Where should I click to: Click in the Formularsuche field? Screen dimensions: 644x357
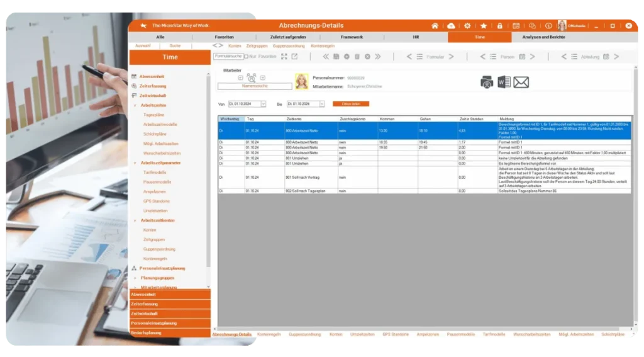point(228,56)
